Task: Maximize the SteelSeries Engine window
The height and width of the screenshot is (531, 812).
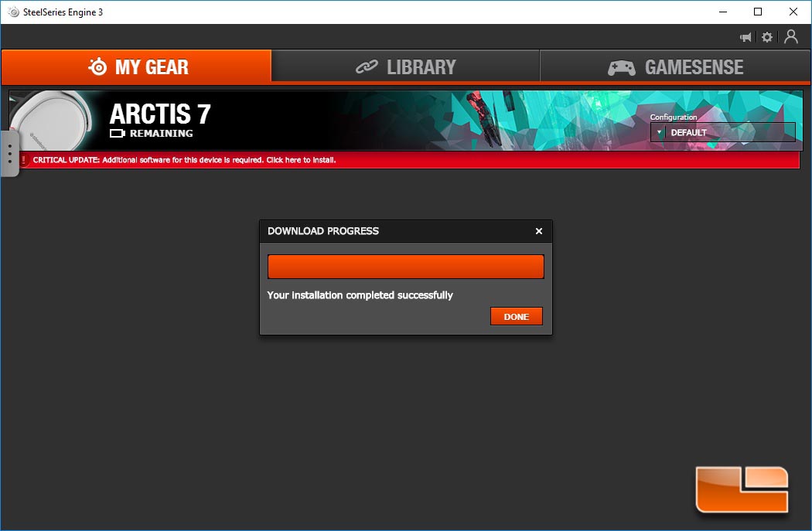Action: click(758, 12)
